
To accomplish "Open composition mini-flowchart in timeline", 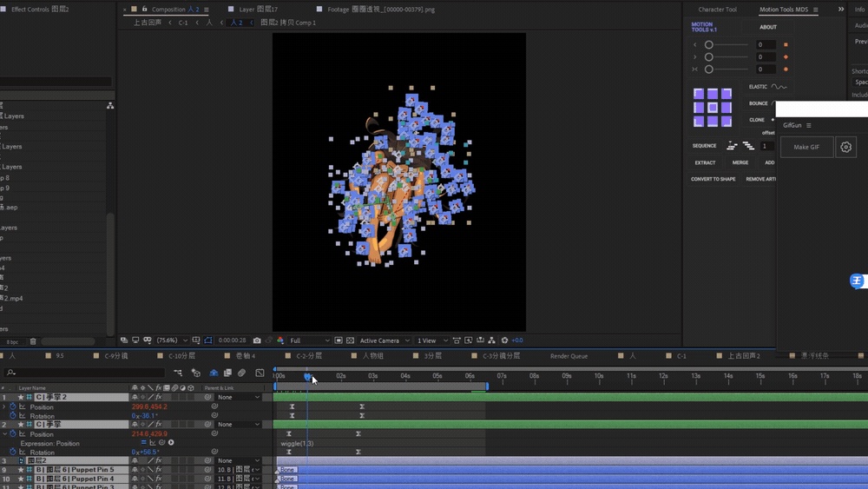I will (x=178, y=373).
